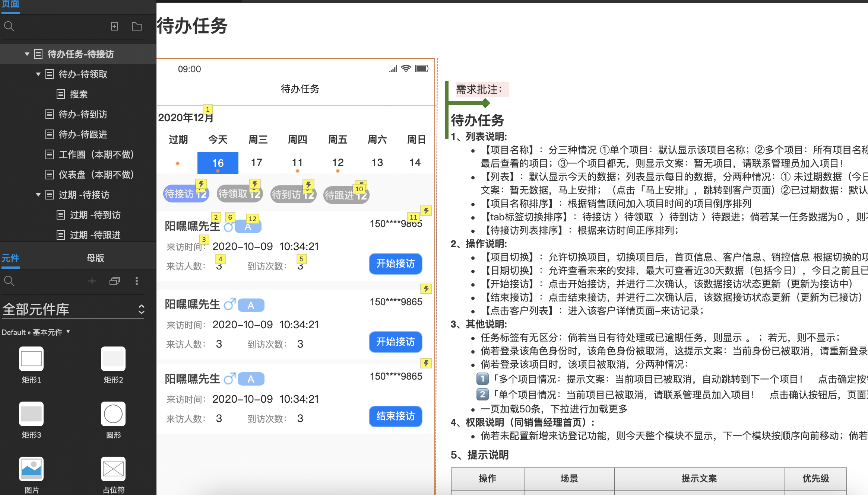Image resolution: width=868 pixels, height=495 pixels.
Task: Open the 搜索 page in tree
Action: pyautogui.click(x=78, y=94)
